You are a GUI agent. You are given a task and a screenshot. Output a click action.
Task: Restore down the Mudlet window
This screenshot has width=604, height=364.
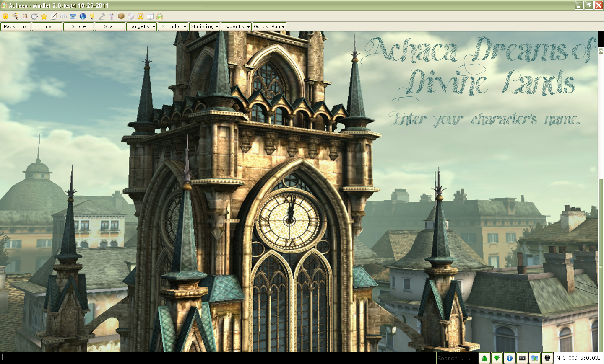[x=589, y=5]
